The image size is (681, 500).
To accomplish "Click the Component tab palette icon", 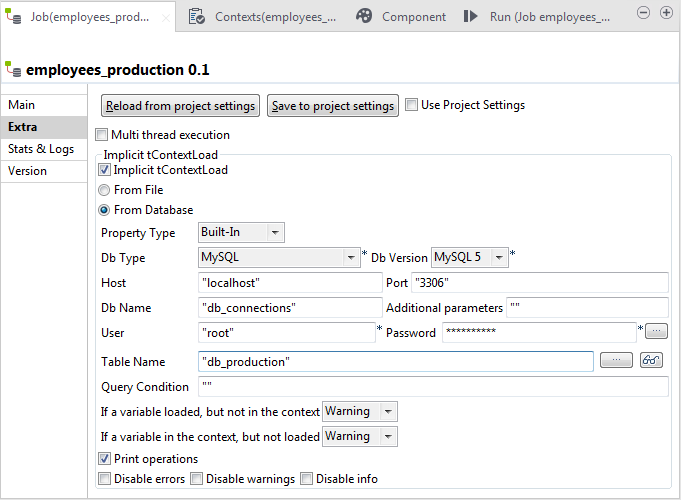I will click(x=364, y=16).
